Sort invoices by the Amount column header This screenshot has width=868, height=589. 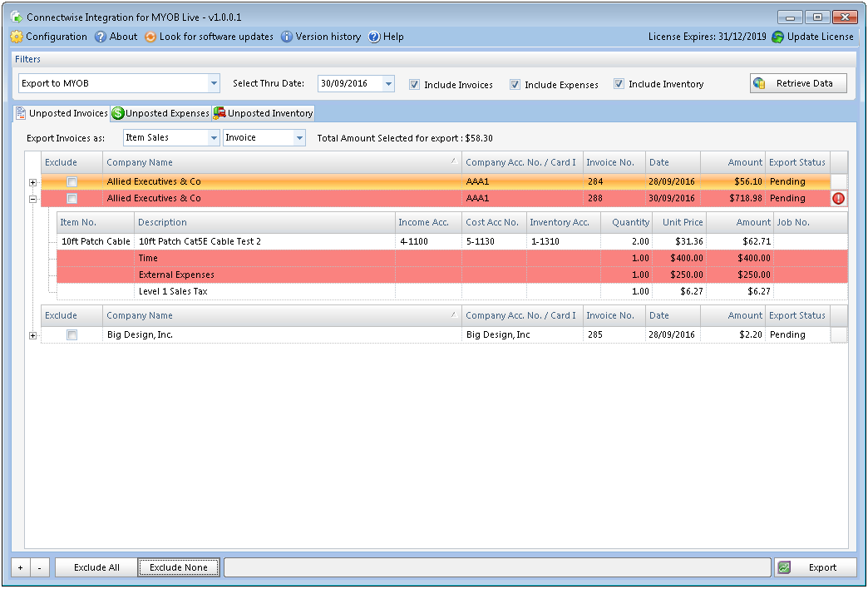744,161
